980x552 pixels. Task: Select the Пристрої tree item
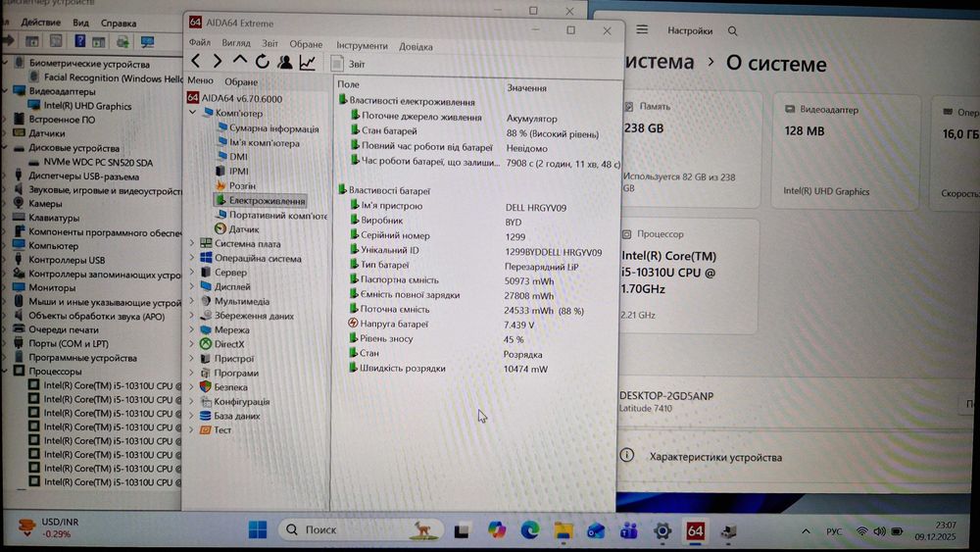coord(227,358)
